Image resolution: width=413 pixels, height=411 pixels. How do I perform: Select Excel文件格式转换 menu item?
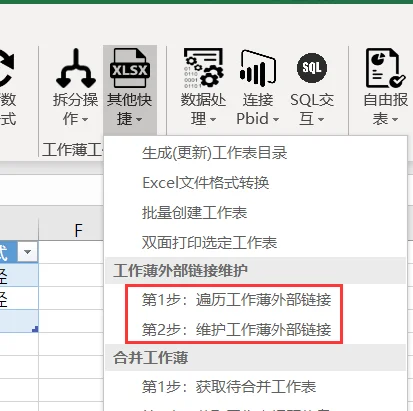[x=256, y=183]
